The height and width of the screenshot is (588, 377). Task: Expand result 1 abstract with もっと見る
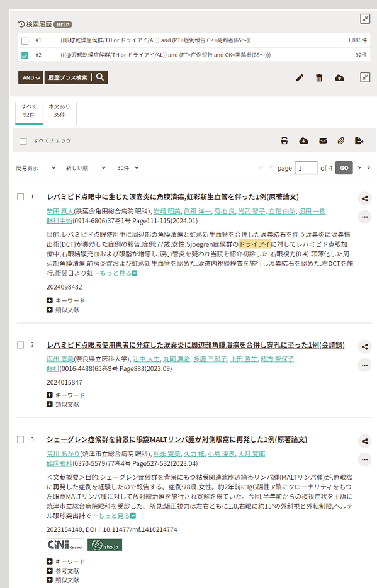pyautogui.click(x=118, y=273)
